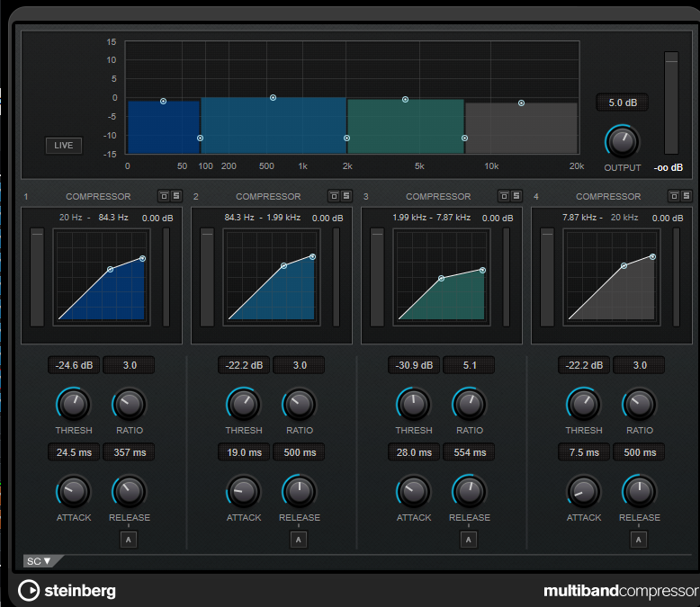Click band 1 gain value 0.00 dB
This screenshot has width=700, height=607.
pos(157,219)
